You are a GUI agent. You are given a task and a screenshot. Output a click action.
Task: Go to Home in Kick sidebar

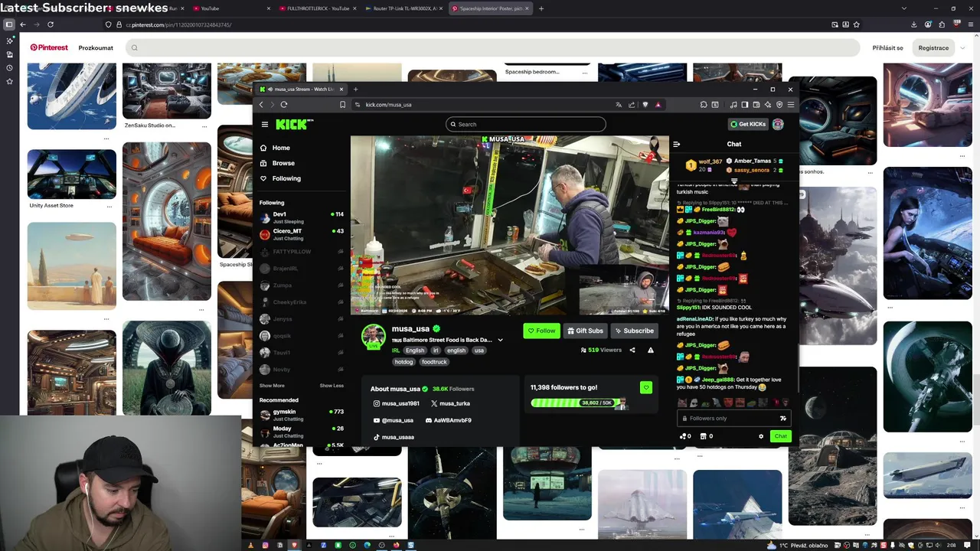click(x=281, y=148)
